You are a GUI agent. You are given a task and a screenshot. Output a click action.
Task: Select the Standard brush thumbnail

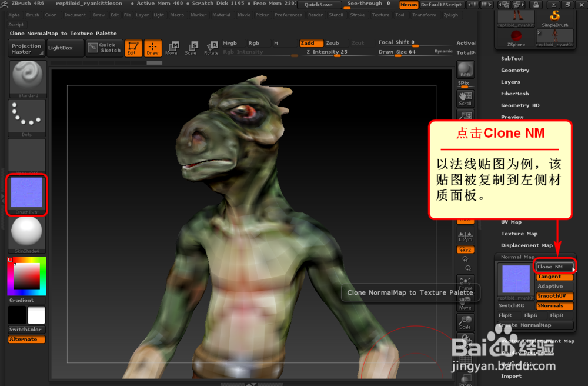27,79
